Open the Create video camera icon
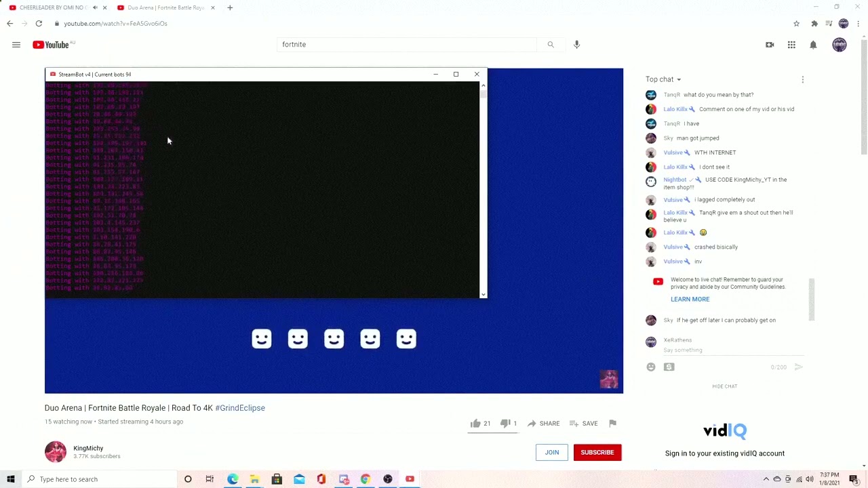 (x=770, y=45)
